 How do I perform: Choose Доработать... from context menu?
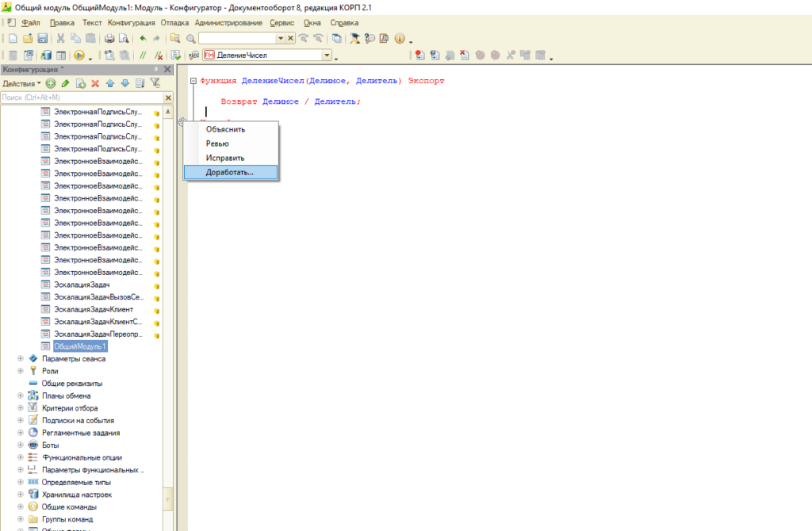pos(230,172)
